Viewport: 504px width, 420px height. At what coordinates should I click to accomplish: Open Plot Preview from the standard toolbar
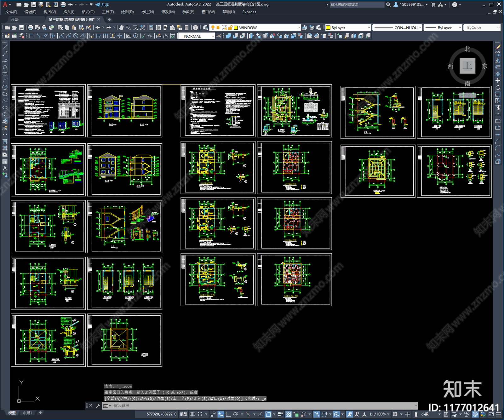(37, 28)
